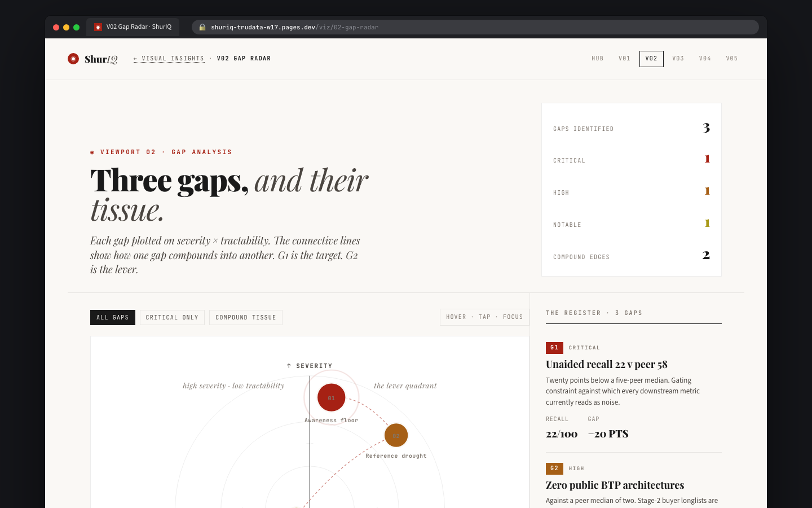Click the G1 critical badge
Screen dimensions: 812x508
554,348
